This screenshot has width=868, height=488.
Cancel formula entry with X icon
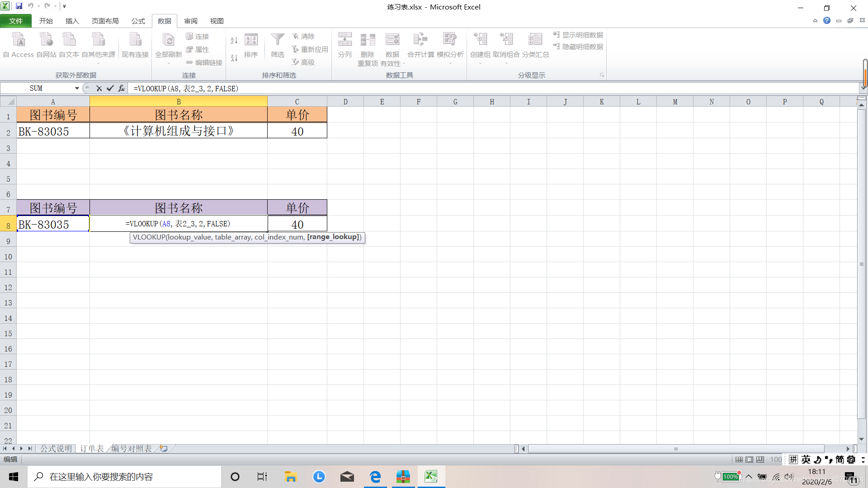coord(99,89)
